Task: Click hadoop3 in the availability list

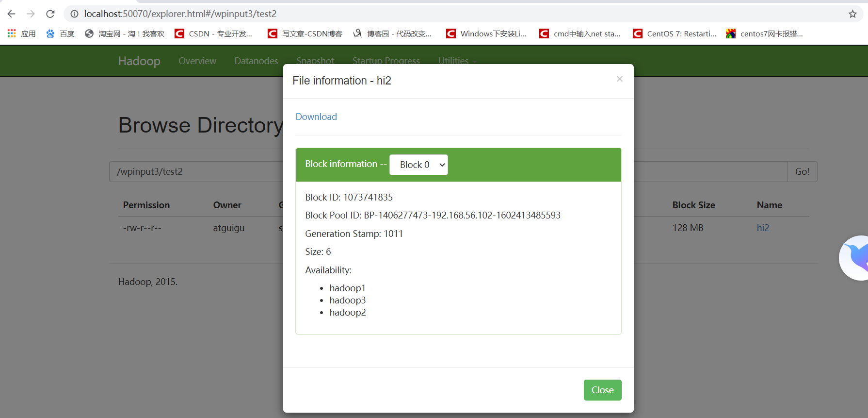Action: coord(347,300)
